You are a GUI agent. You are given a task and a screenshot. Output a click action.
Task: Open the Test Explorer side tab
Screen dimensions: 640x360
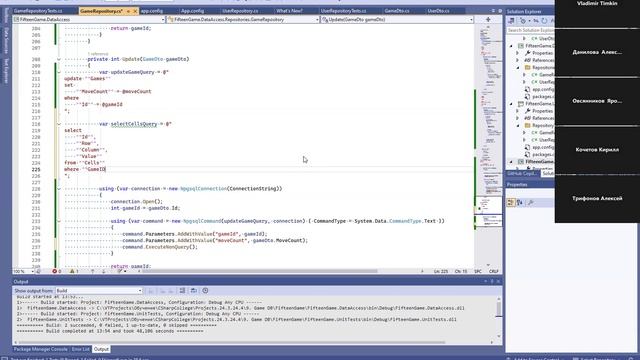coord(6,71)
